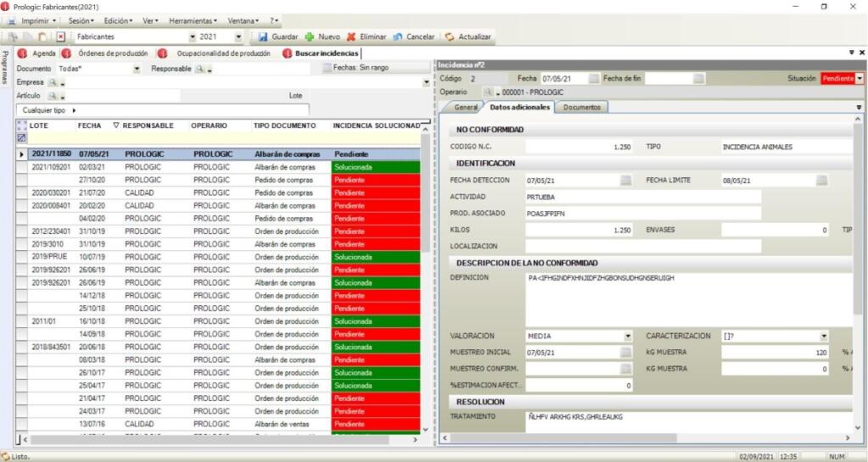Click the grid filter edit icon below LOTE header
Screen dimensions: 868x462
[x=21, y=138]
